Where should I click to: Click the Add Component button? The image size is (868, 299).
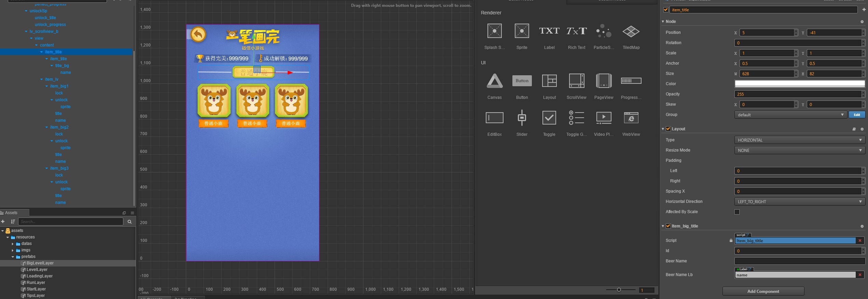click(x=763, y=291)
